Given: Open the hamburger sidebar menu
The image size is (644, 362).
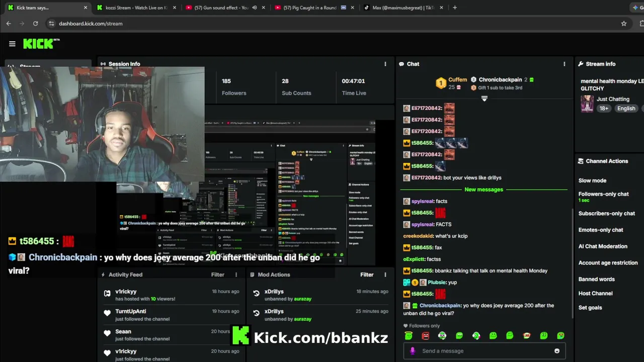Looking at the screenshot, I should click(12, 44).
